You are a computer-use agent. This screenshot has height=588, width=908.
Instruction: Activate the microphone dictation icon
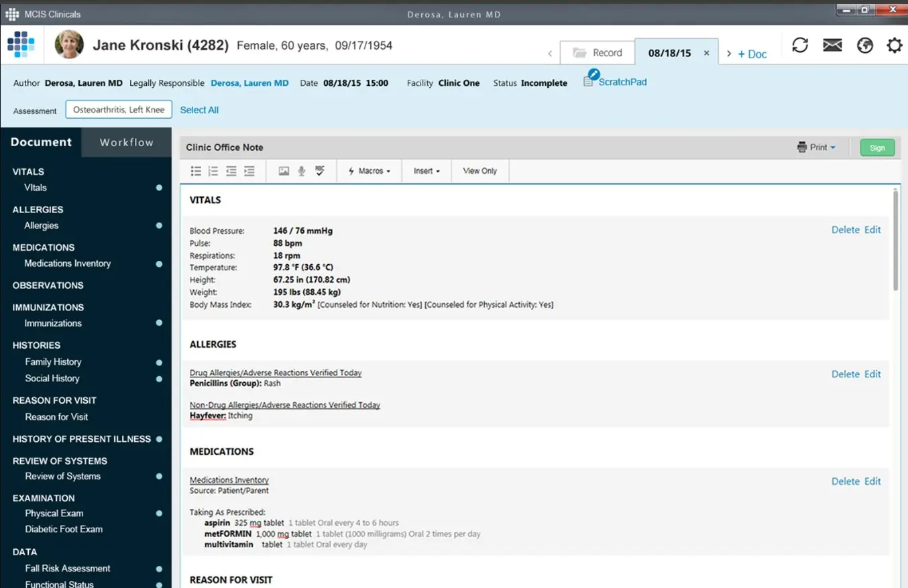coord(301,171)
